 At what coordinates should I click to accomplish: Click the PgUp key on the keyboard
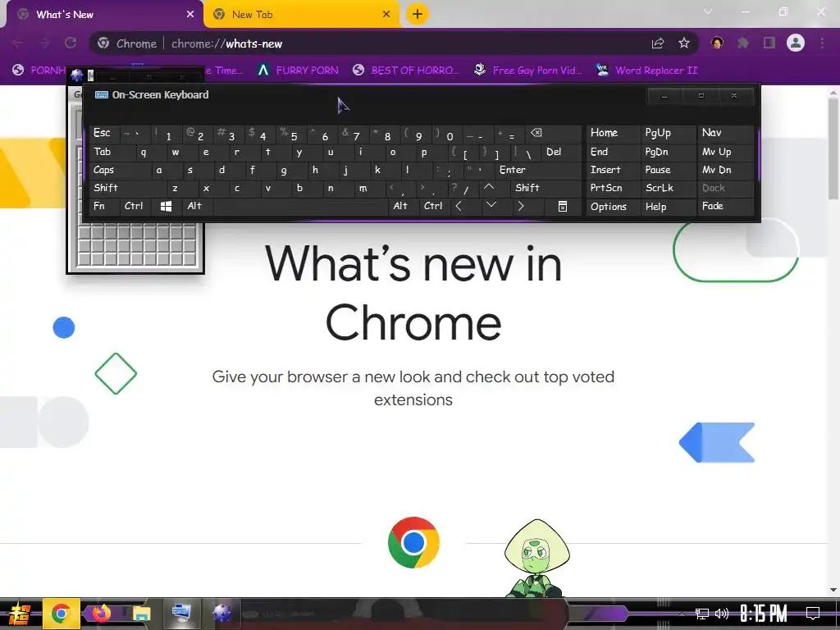668,134
